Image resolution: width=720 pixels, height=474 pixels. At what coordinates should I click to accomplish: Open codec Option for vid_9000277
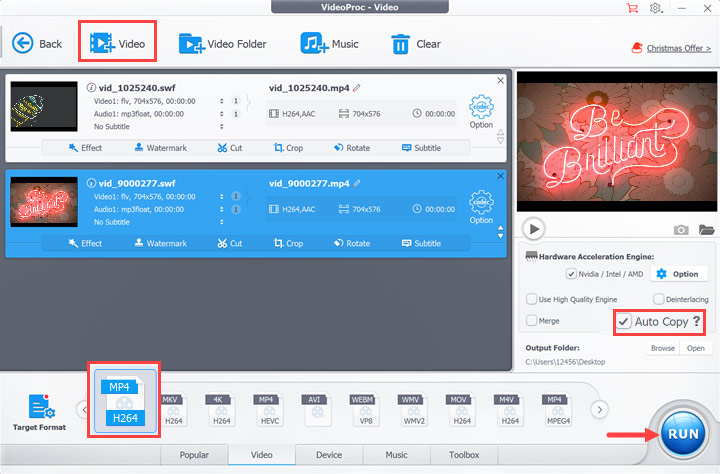[481, 207]
